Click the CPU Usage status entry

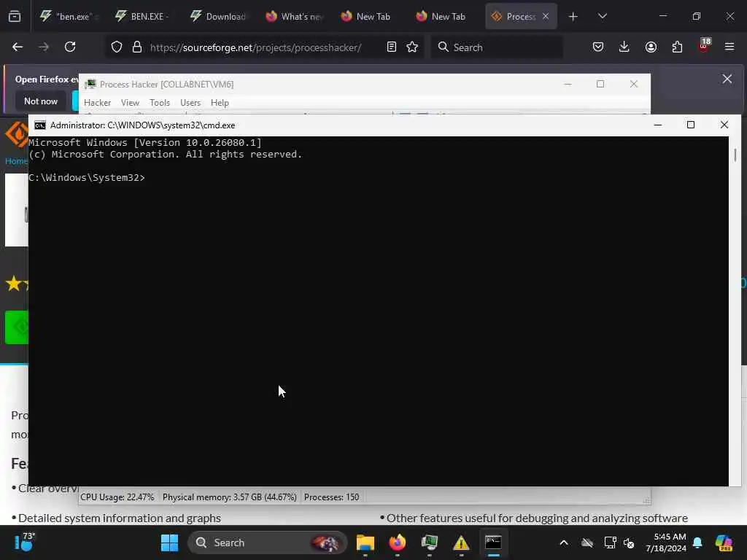coord(117,497)
